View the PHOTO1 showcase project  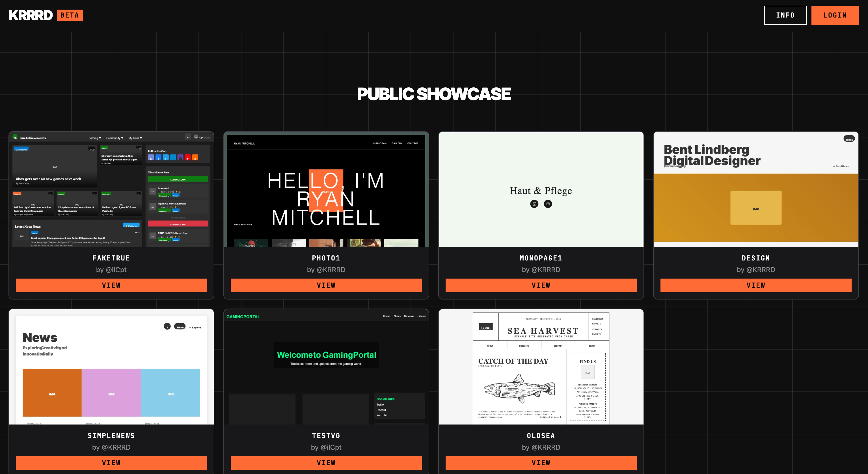click(x=326, y=285)
